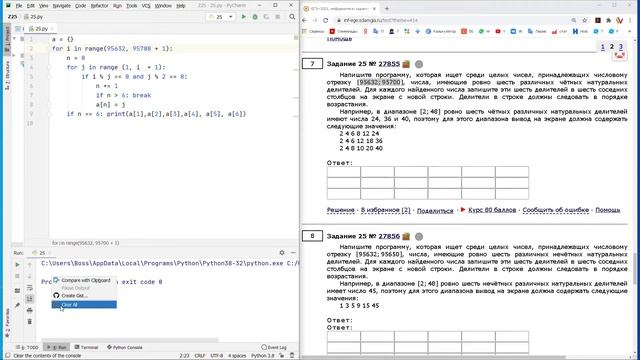Image resolution: width=640 pixels, height=360 pixels.
Task: Open the Chrome three-dot menu
Action: (631, 20)
